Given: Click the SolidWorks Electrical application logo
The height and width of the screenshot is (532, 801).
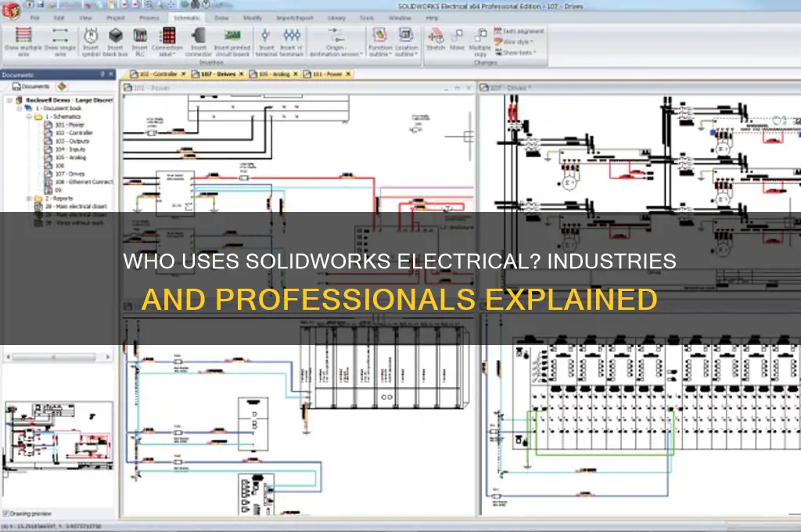Looking at the screenshot, I should (11, 10).
